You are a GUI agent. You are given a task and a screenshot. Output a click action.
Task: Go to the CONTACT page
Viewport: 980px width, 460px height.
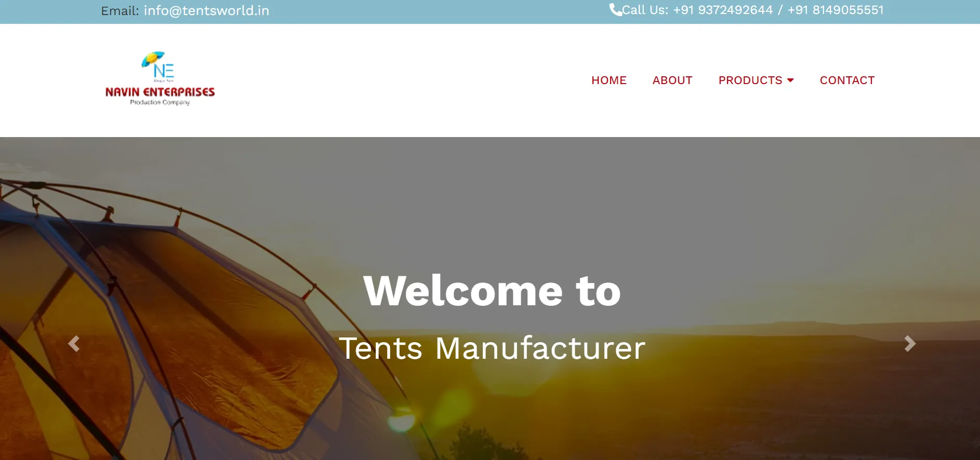(847, 80)
